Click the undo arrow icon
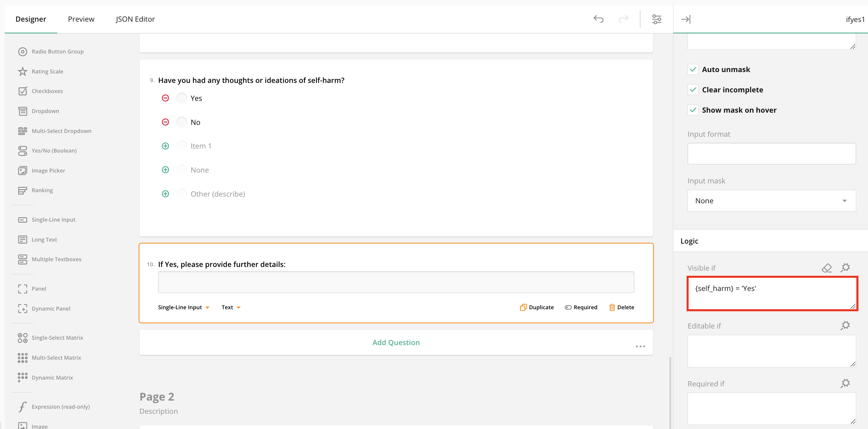This screenshot has height=429, width=868. (599, 19)
